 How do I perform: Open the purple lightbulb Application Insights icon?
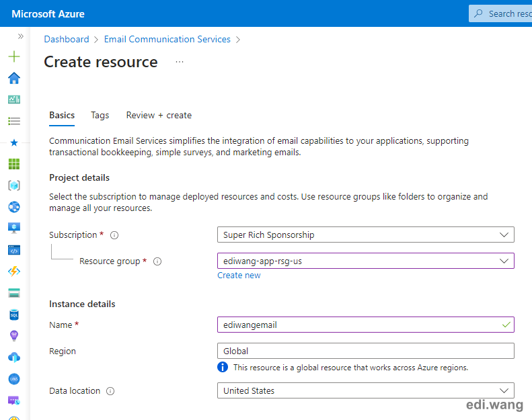[x=14, y=336]
